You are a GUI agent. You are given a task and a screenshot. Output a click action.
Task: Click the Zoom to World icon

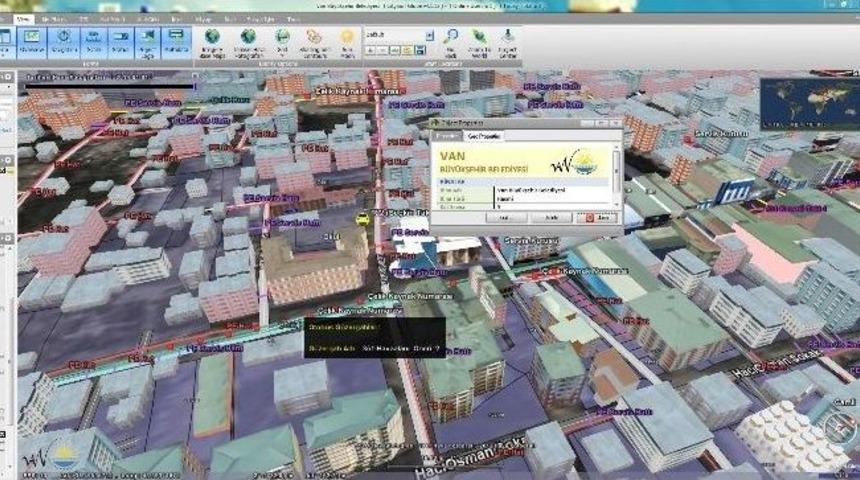coord(480,40)
